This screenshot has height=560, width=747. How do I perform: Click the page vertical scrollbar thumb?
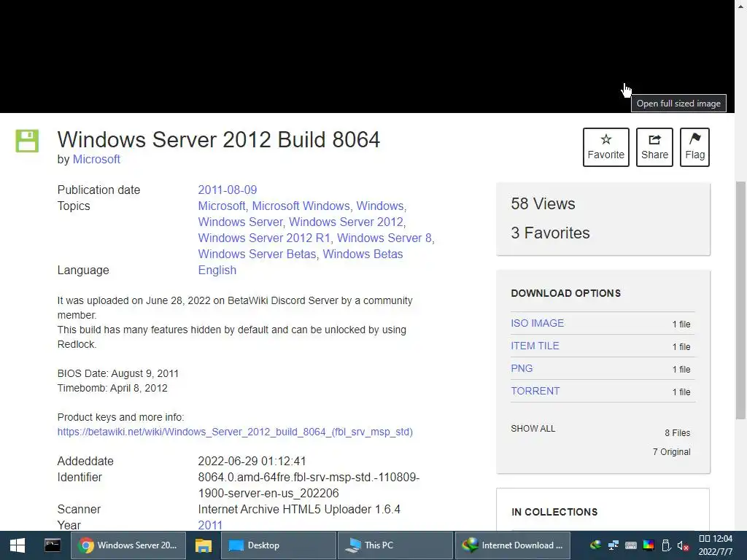pyautogui.click(x=740, y=300)
